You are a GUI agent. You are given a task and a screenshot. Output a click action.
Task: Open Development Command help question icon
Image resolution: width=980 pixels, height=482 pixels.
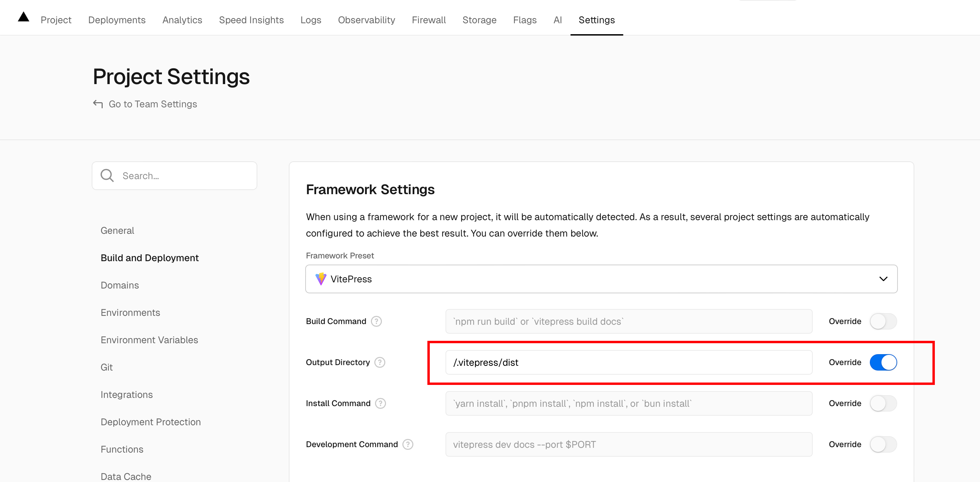tap(408, 444)
